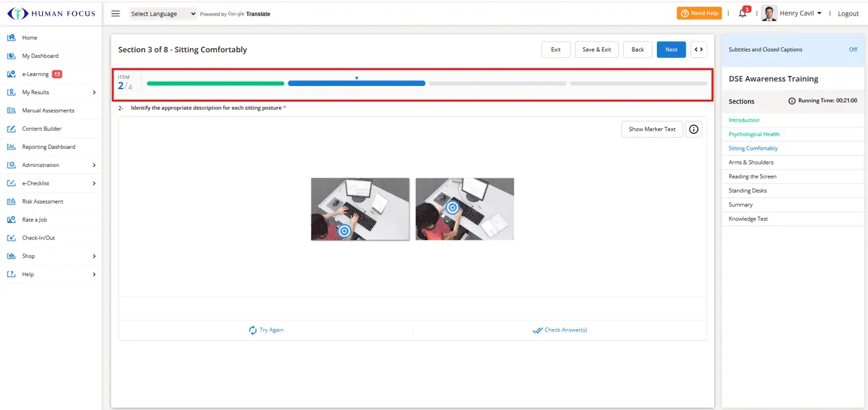868x410 pixels.
Task: Click the e-Checklist sidebar icon
Action: [11, 183]
